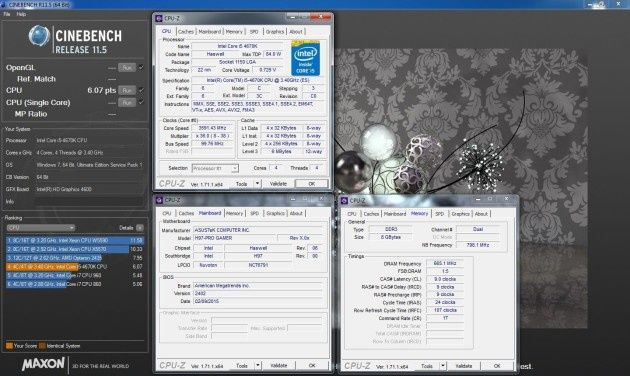Click the title bar icon of the CPU-Z CPU window

pos(159,18)
